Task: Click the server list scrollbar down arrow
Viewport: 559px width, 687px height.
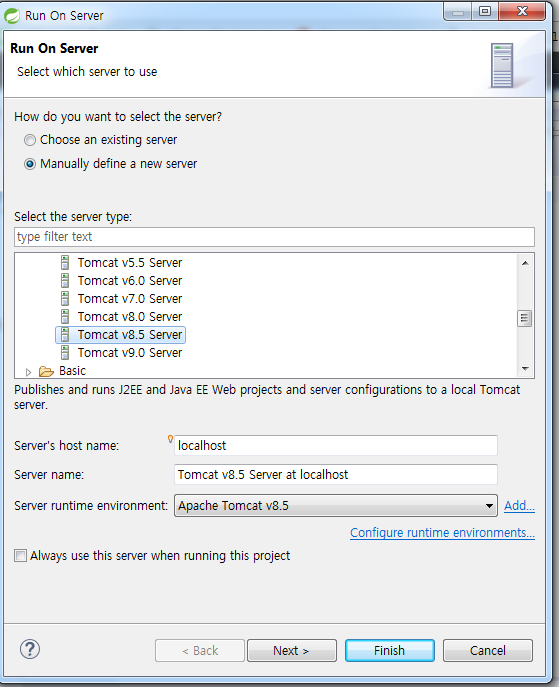Action: 525,369
